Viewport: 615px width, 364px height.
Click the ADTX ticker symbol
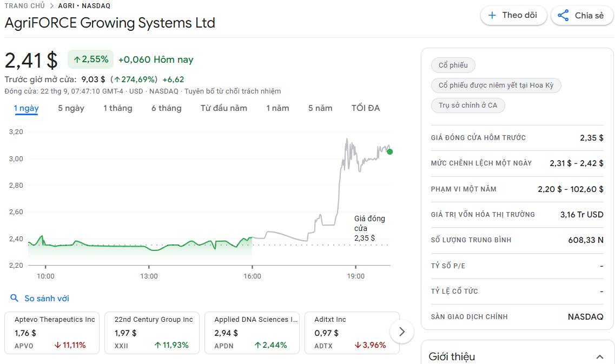[x=323, y=346]
